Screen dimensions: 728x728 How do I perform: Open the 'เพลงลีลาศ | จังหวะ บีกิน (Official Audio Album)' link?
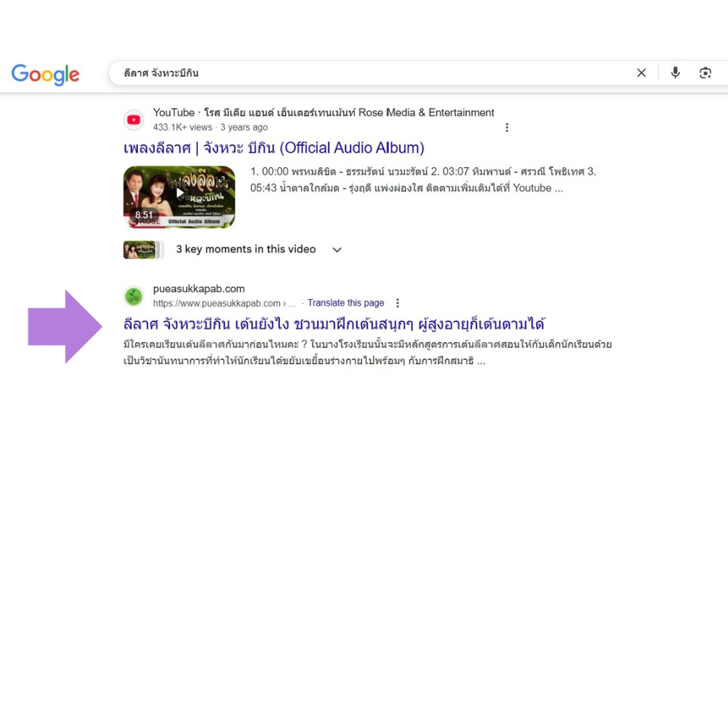click(x=274, y=148)
